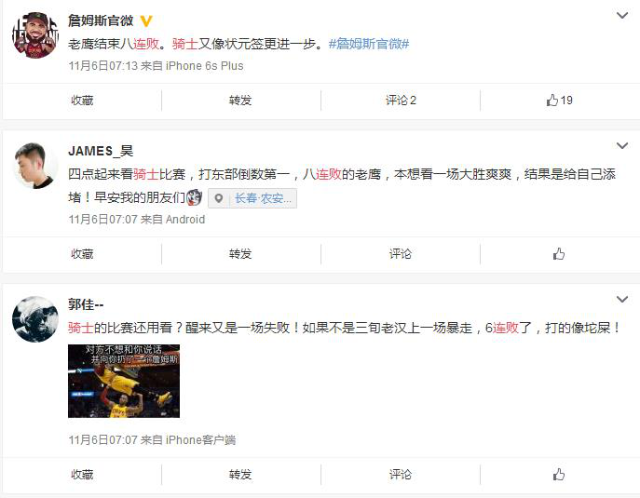640x498 pixels.
Task: Open the #詹姆斯官微# hashtag link
Action: 369,44
